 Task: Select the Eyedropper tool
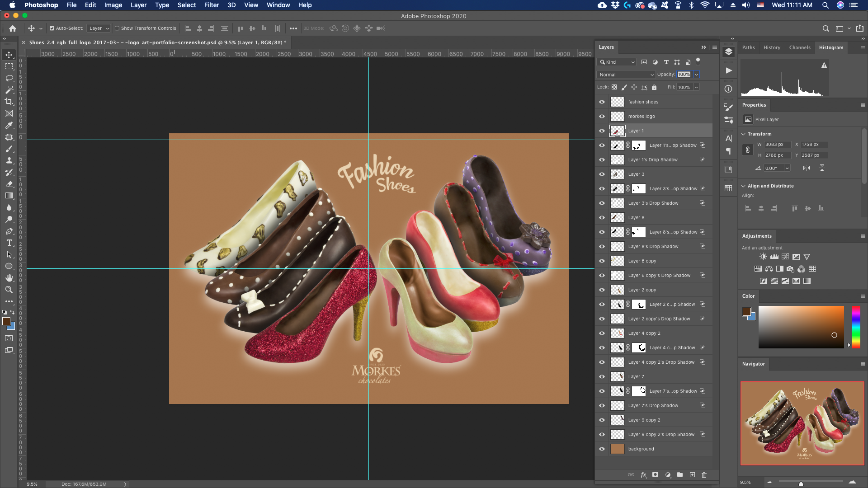[x=9, y=125]
